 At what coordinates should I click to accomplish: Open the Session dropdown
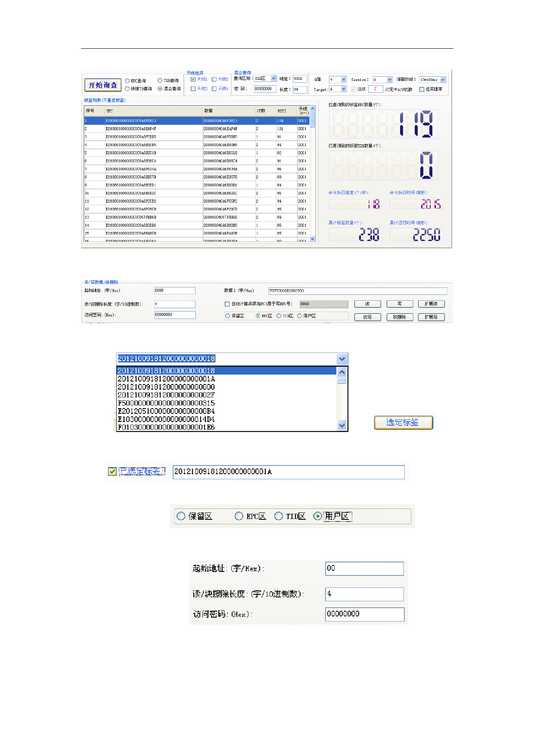[389, 80]
